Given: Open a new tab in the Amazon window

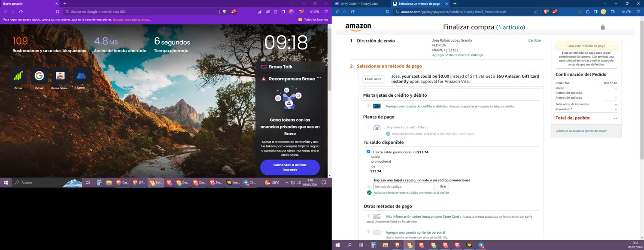Looking at the screenshot, I should [x=455, y=3].
